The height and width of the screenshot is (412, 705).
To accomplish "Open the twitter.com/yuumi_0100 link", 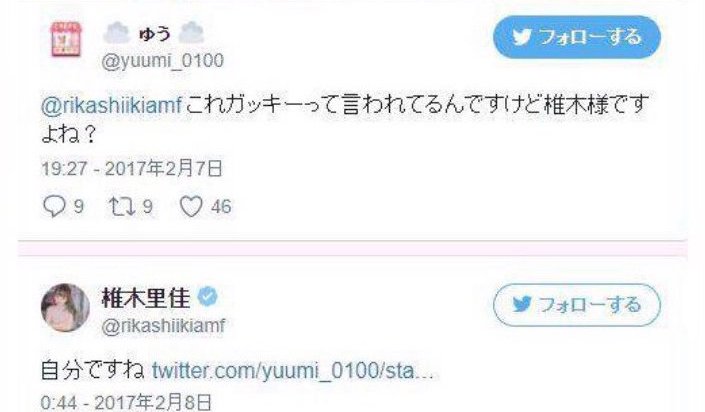I will click(x=293, y=372).
